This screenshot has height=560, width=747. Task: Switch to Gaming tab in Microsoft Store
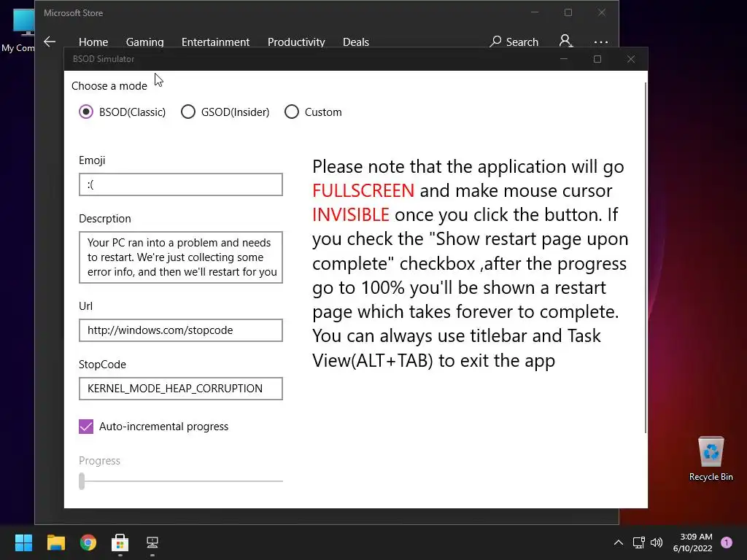click(x=145, y=42)
